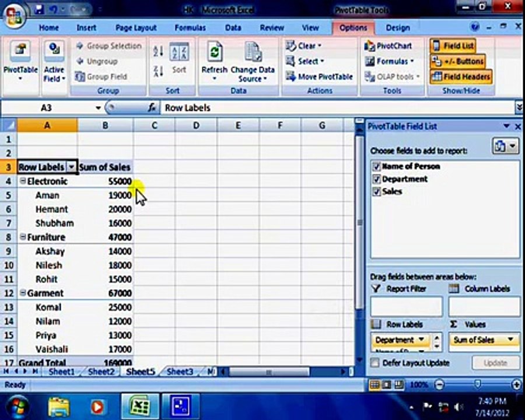This screenshot has width=525, height=420.
Task: Refresh the PivotTable data
Action: (215, 60)
